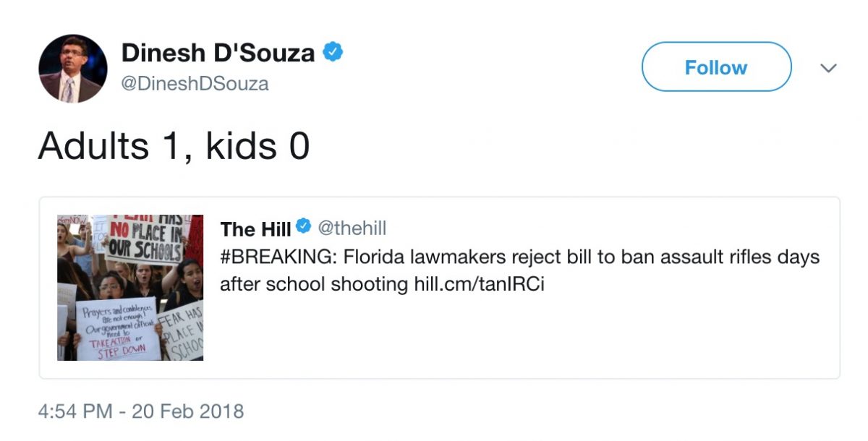Click the "NO PLACE IN OUR SCHOOLS" sign
This screenshot has width=868, height=441.
coord(145,242)
